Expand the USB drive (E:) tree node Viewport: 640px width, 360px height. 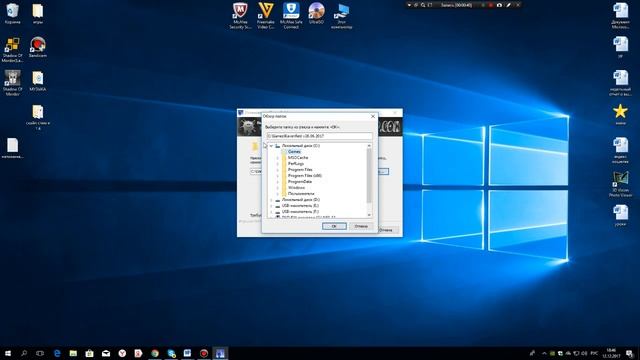point(271,206)
